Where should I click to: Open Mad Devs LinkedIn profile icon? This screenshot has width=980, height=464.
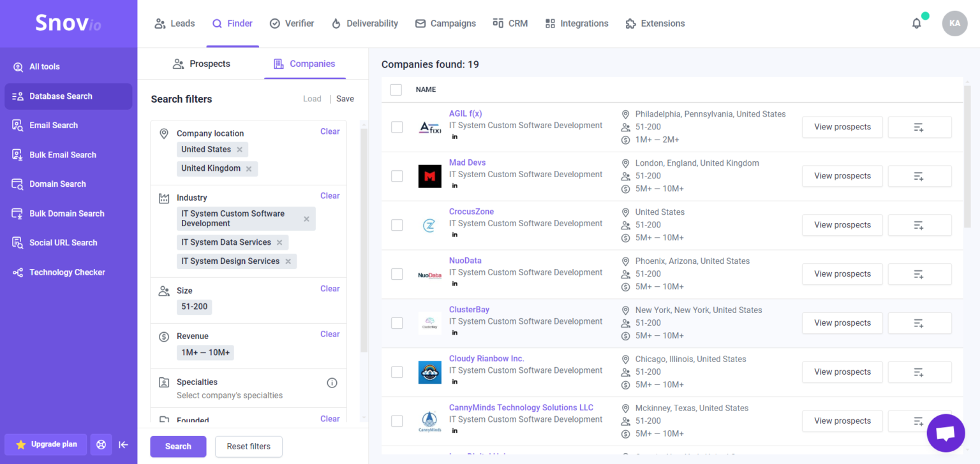click(454, 185)
